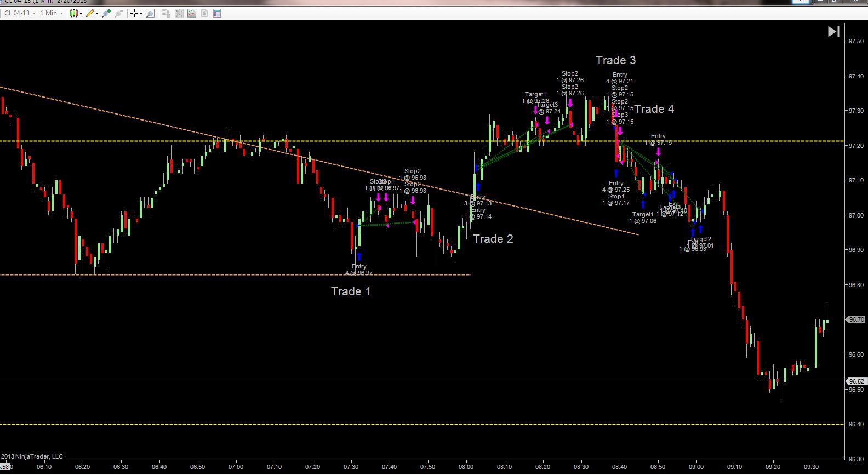Select the "Trade 3" text label
868x475 pixels.
(616, 60)
